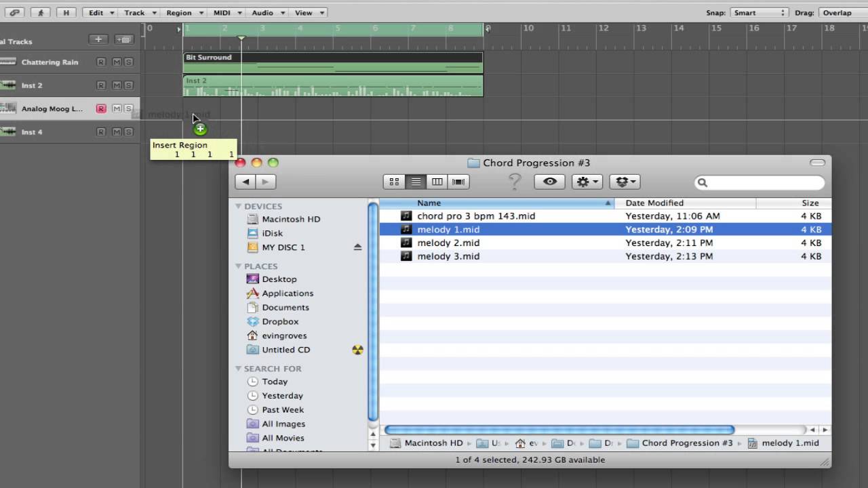Open the Dropbox toolbar menu
868x488 pixels.
(x=625, y=182)
